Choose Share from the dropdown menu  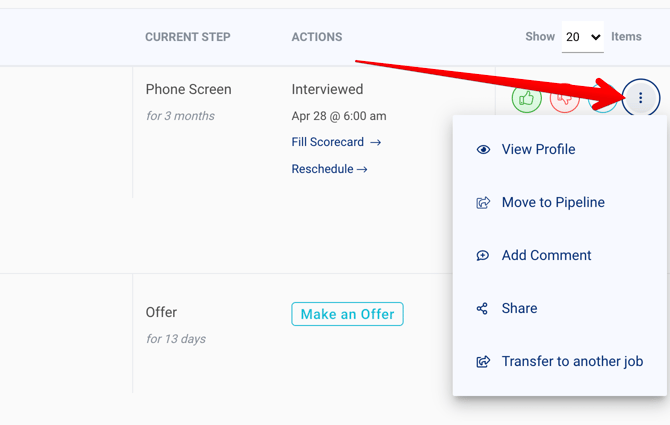[x=519, y=309]
